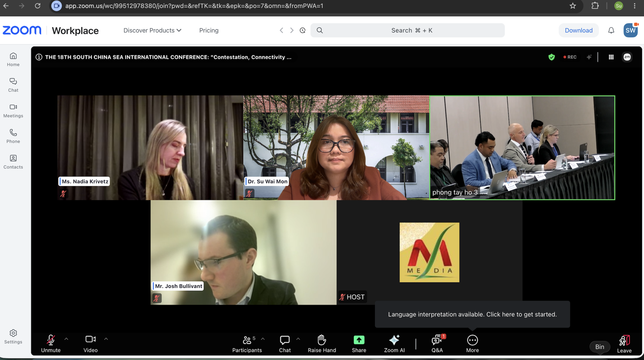Open Chat in the left sidebar

pos(13,85)
